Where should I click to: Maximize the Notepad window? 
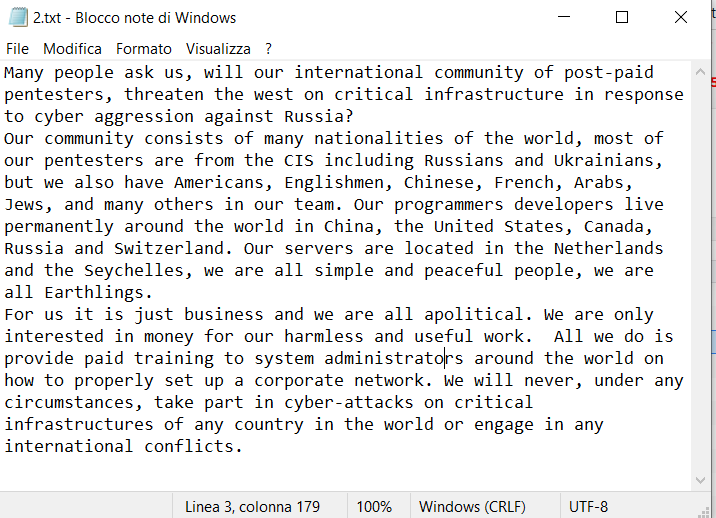point(622,18)
